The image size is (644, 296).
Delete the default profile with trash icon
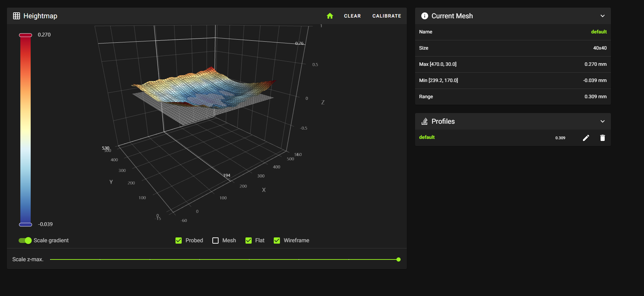point(602,138)
